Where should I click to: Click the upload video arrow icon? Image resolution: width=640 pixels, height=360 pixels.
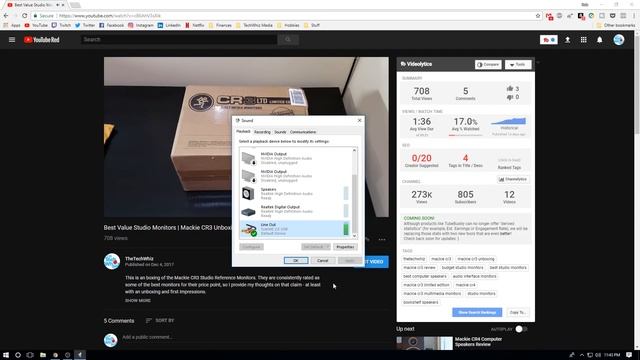click(567, 40)
